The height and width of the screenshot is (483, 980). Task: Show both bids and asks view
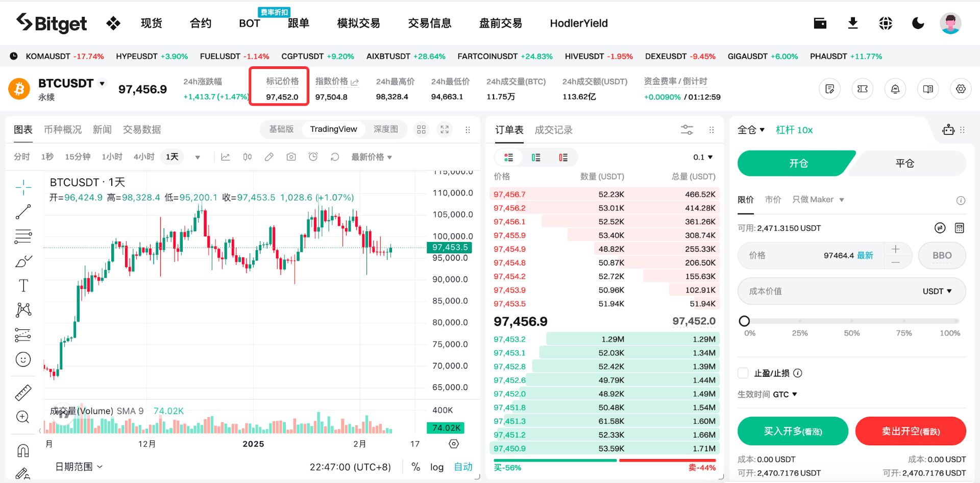(509, 157)
